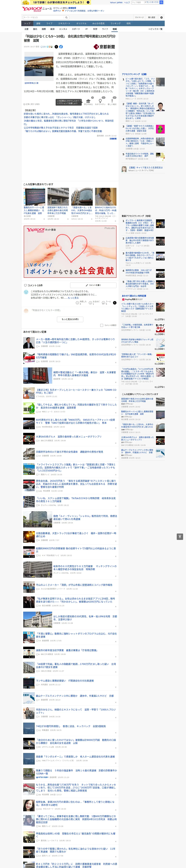Click the 社会貢献 Yahoo donation banner

[x=70, y=251]
